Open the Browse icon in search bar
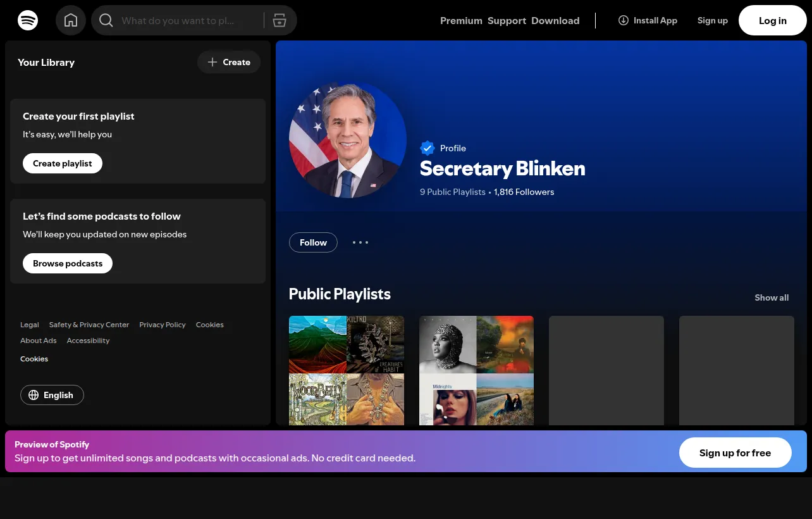 pyautogui.click(x=280, y=20)
